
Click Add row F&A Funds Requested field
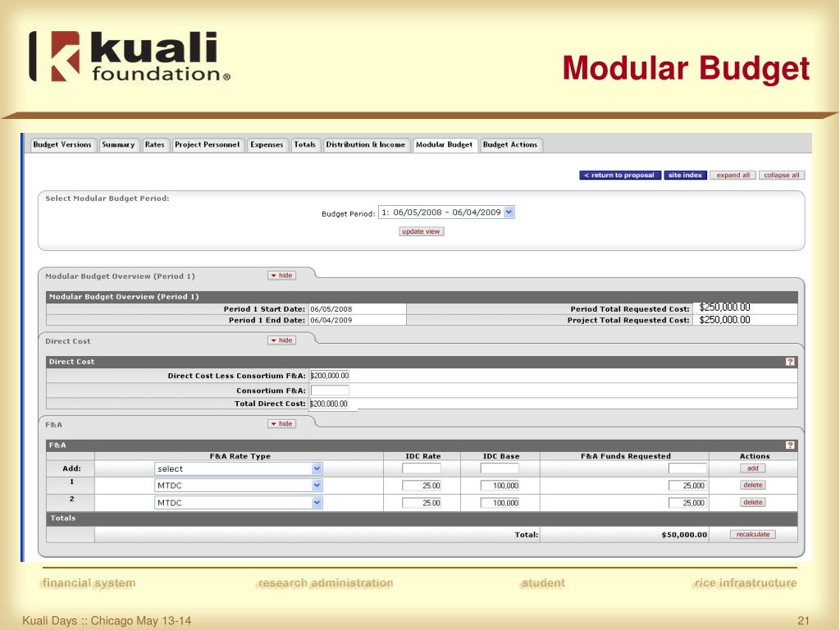tap(688, 468)
